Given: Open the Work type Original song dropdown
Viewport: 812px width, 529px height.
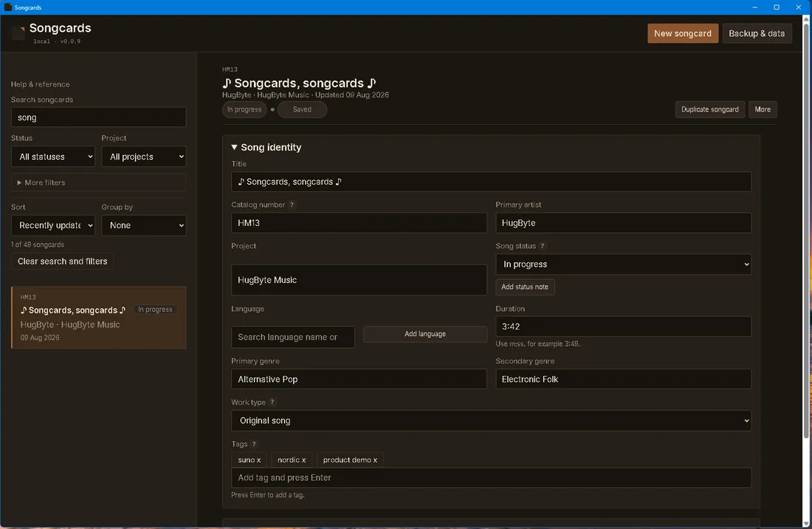Looking at the screenshot, I should click(x=491, y=420).
